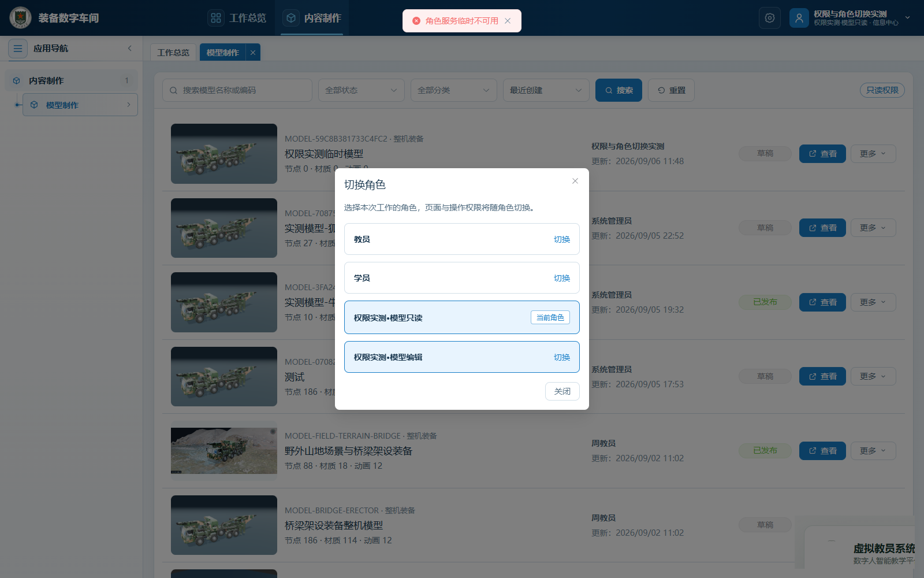The image size is (924, 578).
Task: Click the 装备数字车间 logo emblem
Action: click(x=21, y=18)
